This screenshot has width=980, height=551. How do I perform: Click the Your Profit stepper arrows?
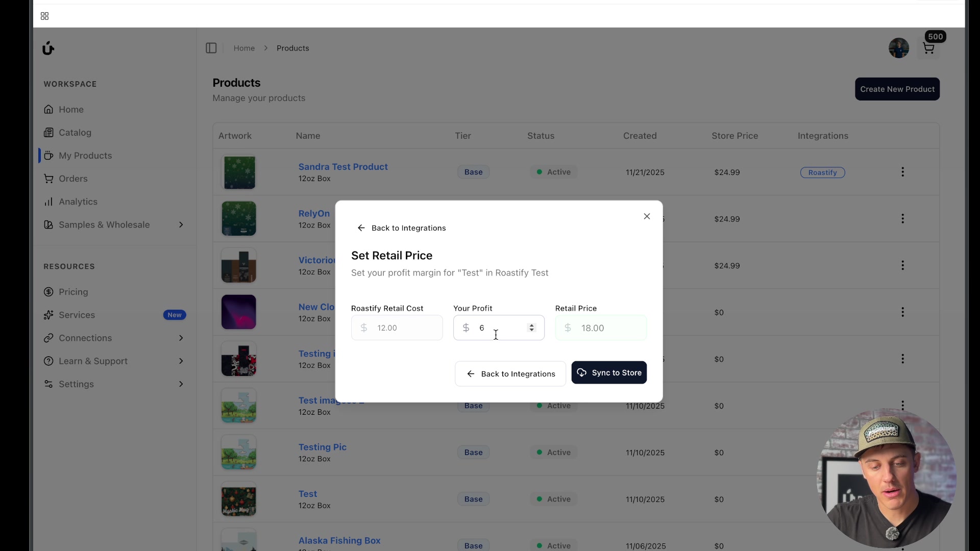531,328
